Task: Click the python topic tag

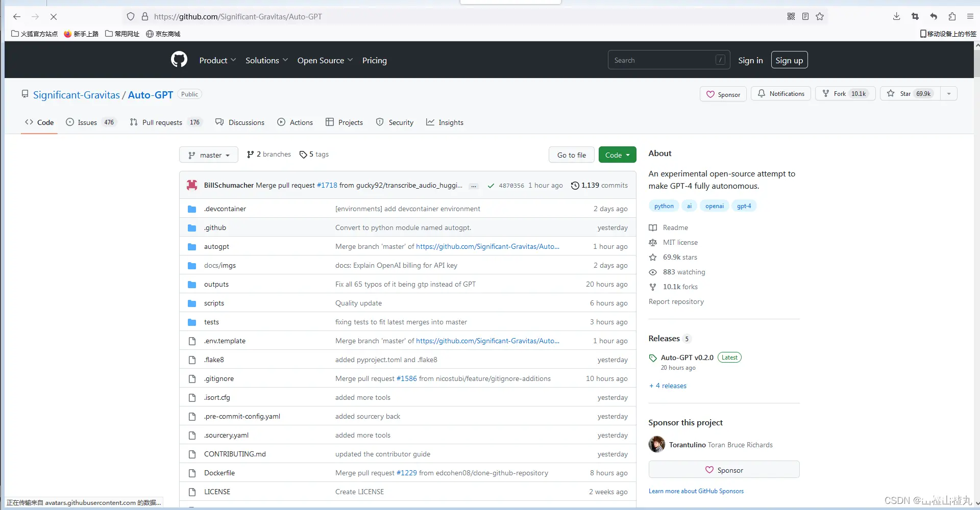Action: pyautogui.click(x=664, y=206)
